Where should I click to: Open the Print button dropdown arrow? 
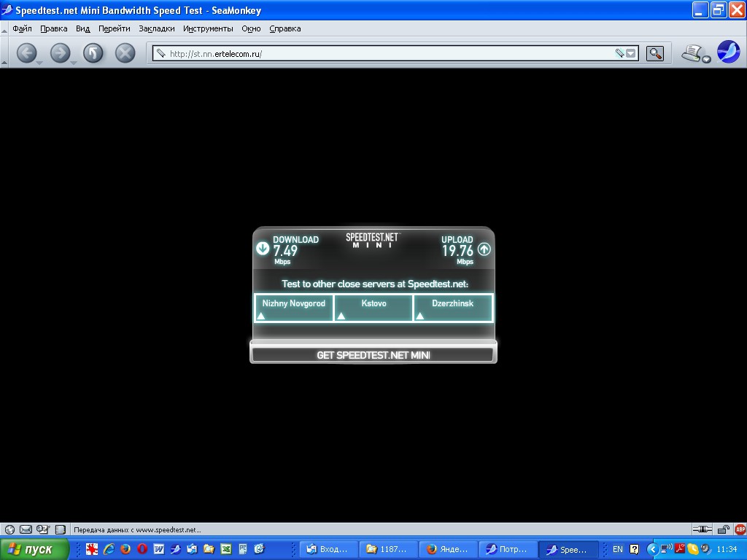click(706, 60)
